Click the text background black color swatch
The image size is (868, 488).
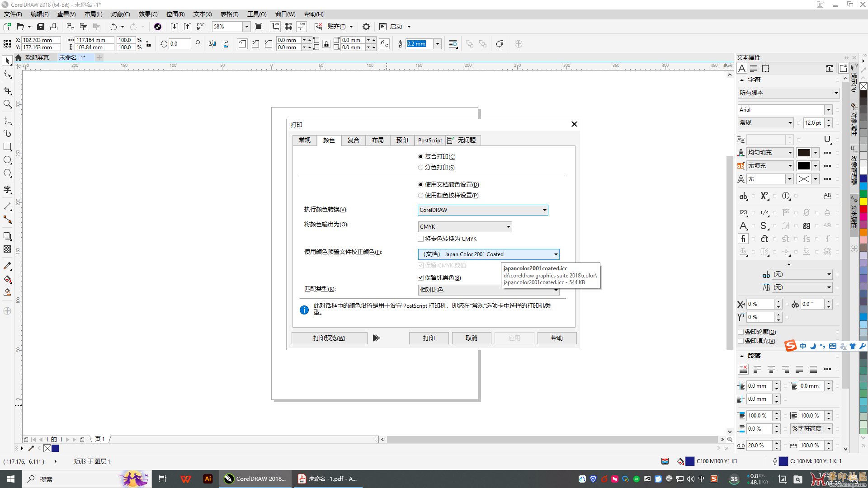click(x=804, y=166)
